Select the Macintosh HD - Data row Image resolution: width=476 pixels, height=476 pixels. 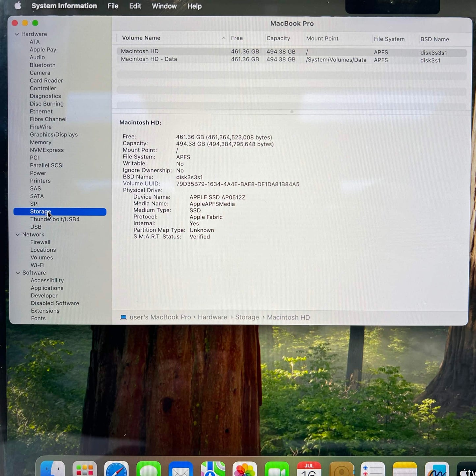coord(292,60)
